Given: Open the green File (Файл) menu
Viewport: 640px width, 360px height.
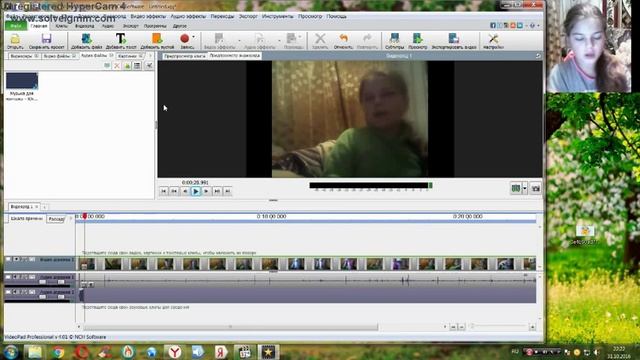Looking at the screenshot, I should click(16, 26).
